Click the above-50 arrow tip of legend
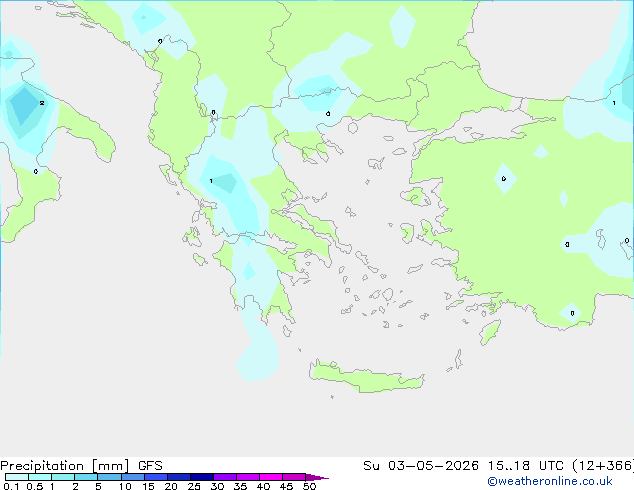The height and width of the screenshot is (490, 634). pyautogui.click(x=317, y=477)
